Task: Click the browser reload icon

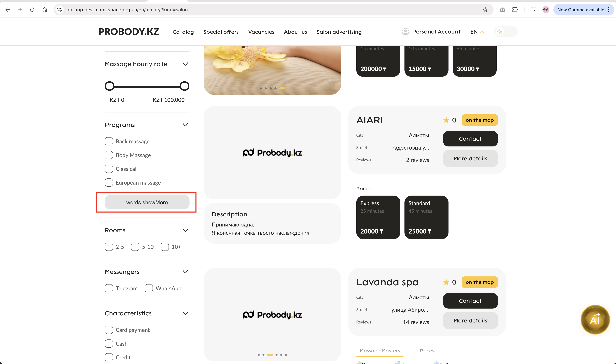Action: (x=32, y=10)
